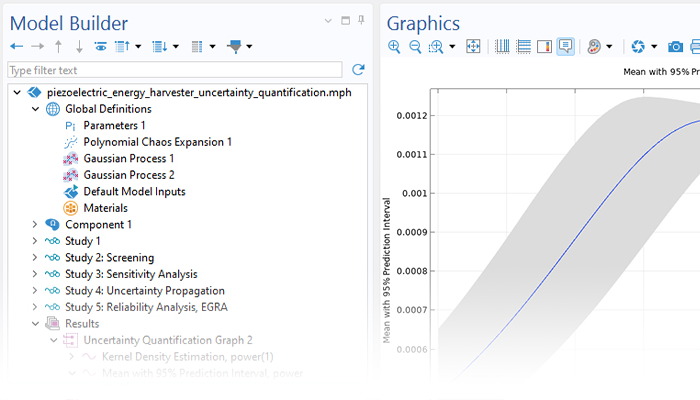
Task: Expand Study 2: Screening node
Action: click(x=35, y=258)
